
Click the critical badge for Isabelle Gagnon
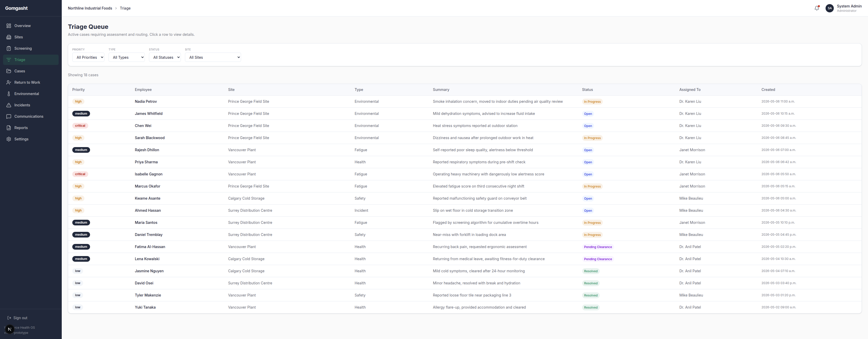click(x=80, y=174)
